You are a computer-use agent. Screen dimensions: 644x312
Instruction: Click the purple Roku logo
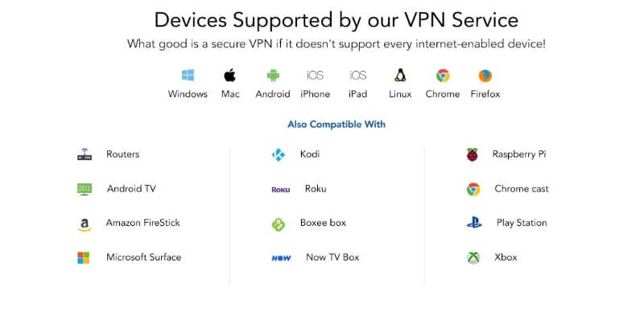[281, 190]
